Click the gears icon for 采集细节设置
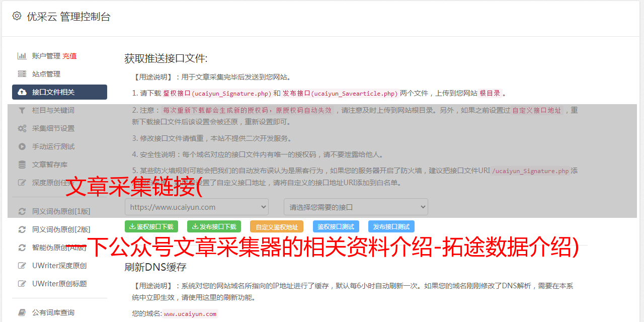Viewport: 644px width, 322px height. [22, 128]
